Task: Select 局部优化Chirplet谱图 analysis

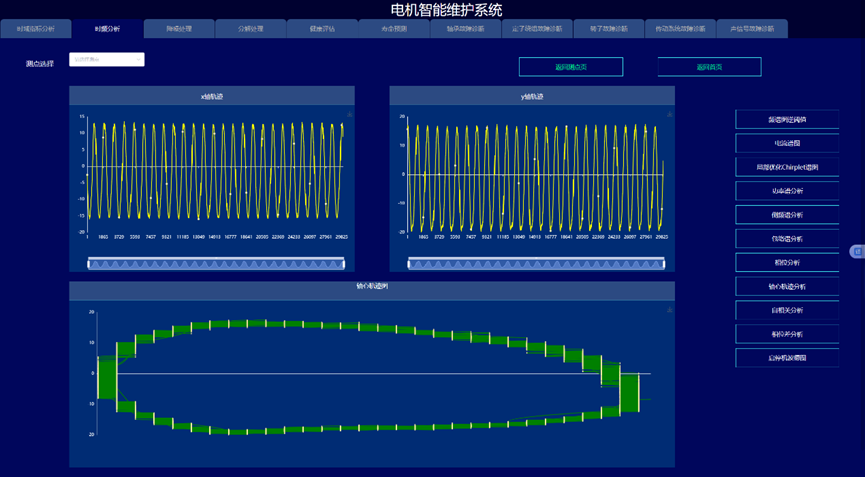Action: pos(787,167)
